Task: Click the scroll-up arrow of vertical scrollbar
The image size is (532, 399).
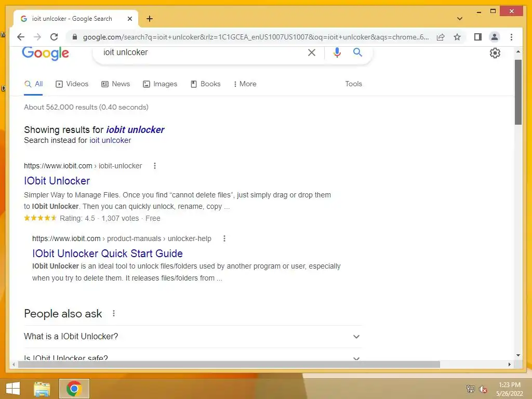Action: coord(518,51)
